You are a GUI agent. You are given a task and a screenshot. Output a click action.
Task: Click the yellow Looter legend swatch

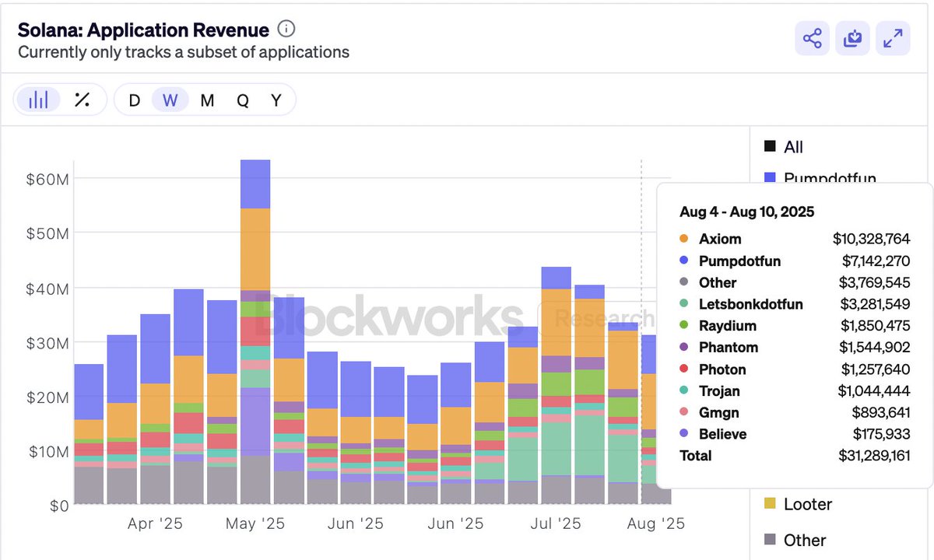[x=770, y=504]
